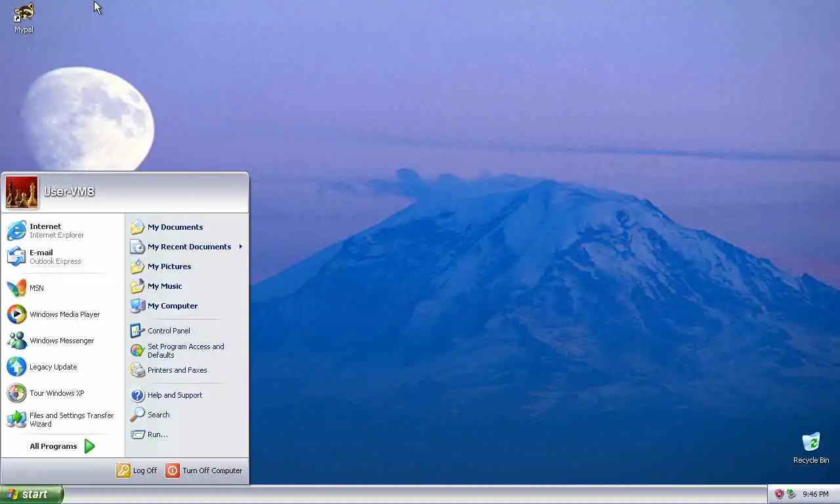Open the Recycle Bin desktop icon
The height and width of the screenshot is (504, 840).
pos(811,442)
